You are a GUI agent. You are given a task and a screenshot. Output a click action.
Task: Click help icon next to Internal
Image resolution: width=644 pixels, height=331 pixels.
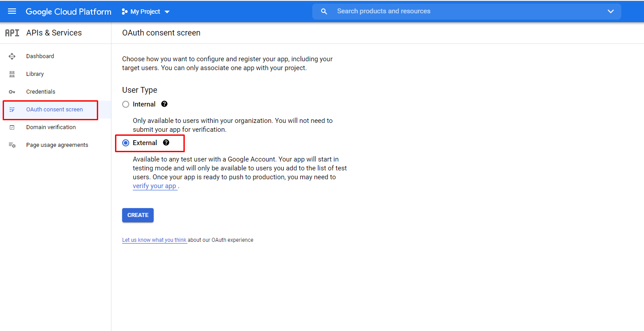click(x=164, y=104)
